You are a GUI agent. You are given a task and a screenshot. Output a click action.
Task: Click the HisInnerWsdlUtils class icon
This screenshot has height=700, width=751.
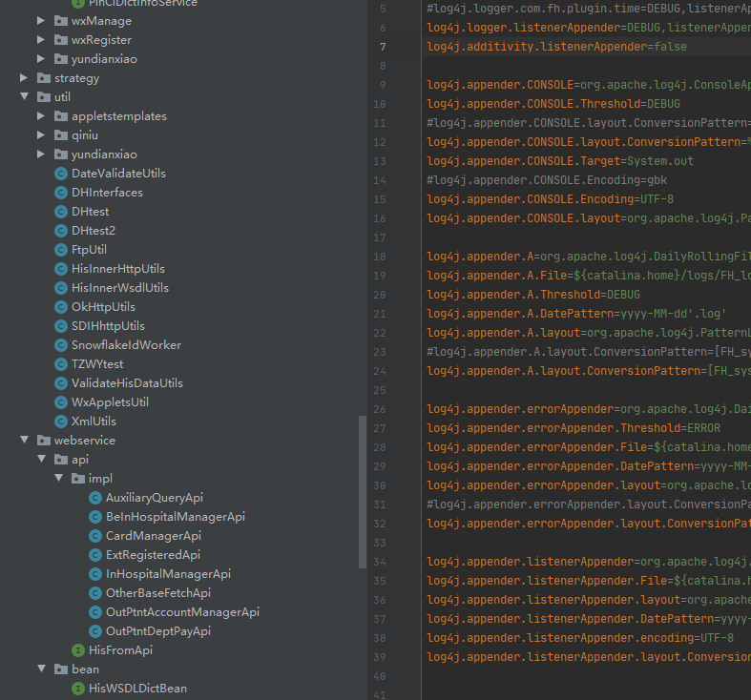61,288
